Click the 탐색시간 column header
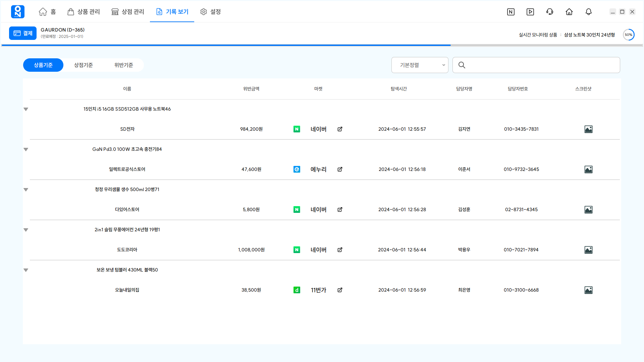This screenshot has width=644, height=362. pos(399,89)
